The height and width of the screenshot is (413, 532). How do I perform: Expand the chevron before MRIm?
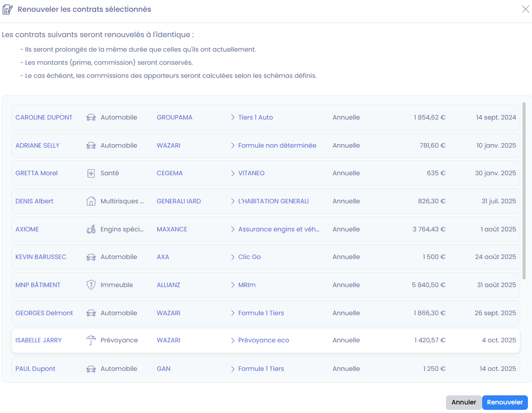point(233,285)
